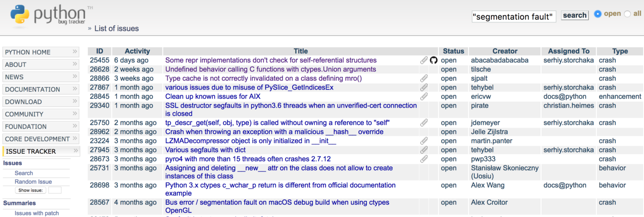Viewport: 644px width, 217px height.
Task: Click attachment paperclip on issue 28866 row
Action: click(424, 79)
